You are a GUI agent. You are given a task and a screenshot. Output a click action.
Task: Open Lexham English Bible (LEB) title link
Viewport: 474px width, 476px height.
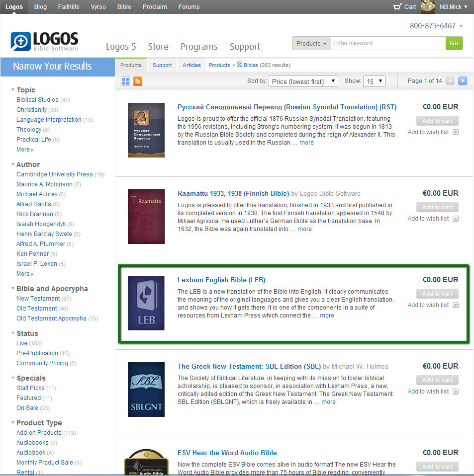[221, 280]
